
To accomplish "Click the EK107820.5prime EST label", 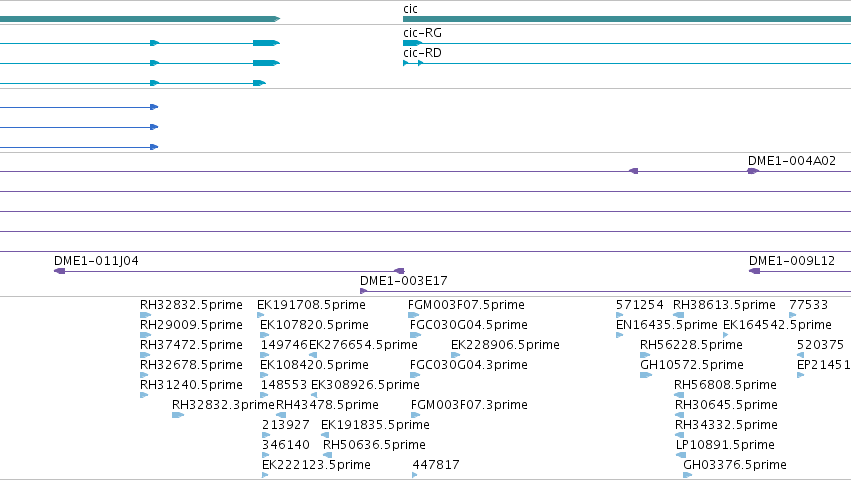I will click(x=314, y=325).
